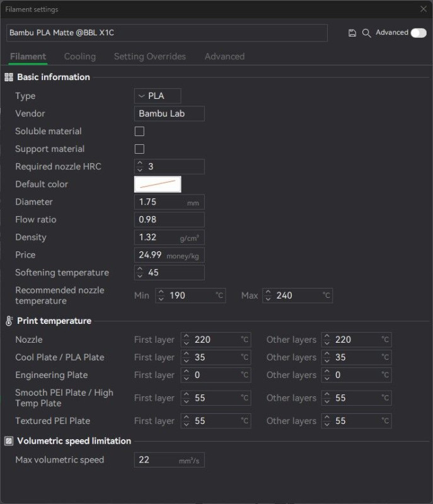This screenshot has width=433, height=504.
Task: Open the Setting Overrides tab
Action: point(150,57)
